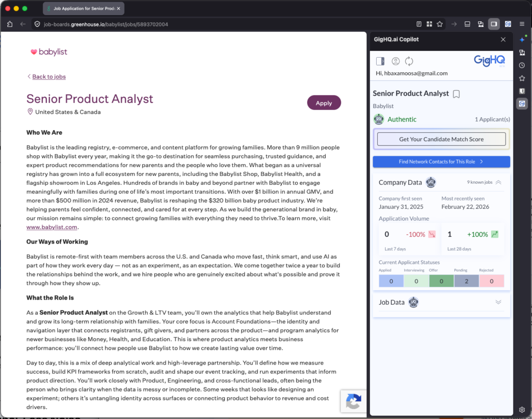Open the extensions grid icon in toolbar

429,24
